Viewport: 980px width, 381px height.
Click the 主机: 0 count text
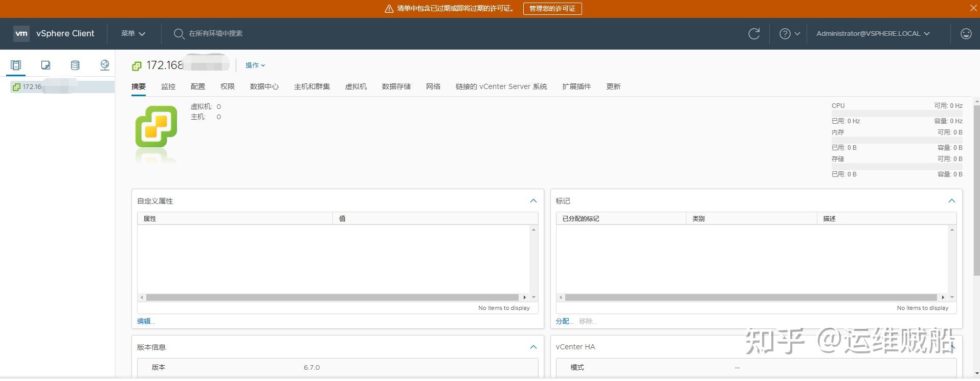(206, 117)
